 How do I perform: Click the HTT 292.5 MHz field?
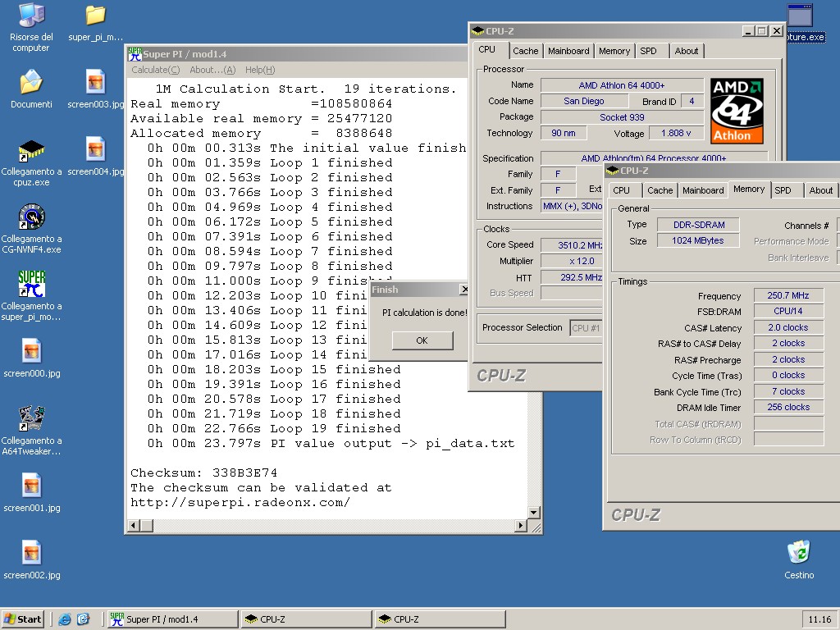point(572,277)
